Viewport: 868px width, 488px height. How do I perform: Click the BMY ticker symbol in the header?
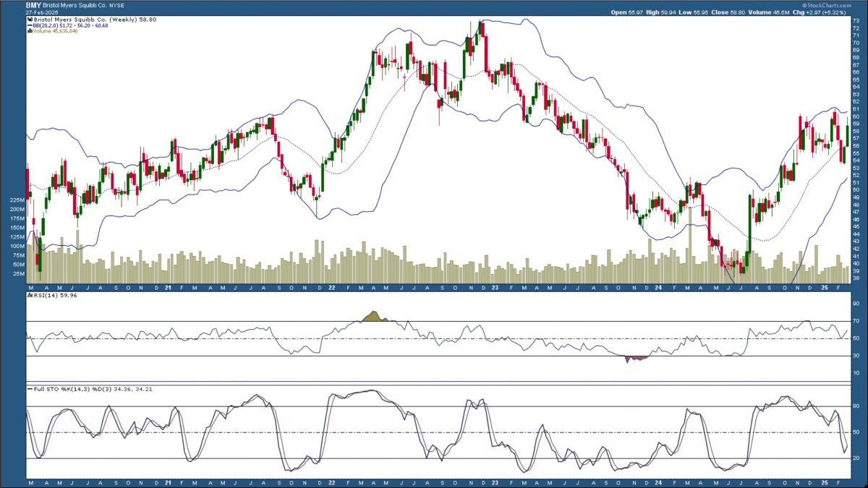tap(33, 4)
